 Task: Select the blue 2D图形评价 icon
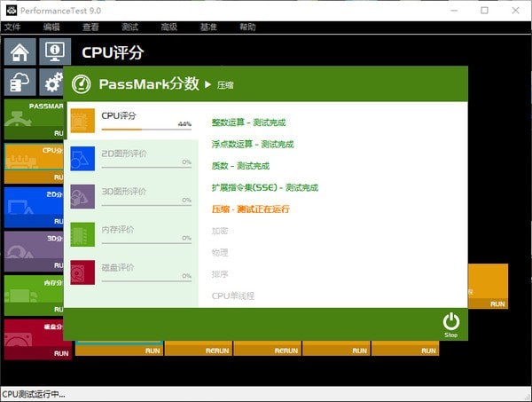[x=82, y=157]
